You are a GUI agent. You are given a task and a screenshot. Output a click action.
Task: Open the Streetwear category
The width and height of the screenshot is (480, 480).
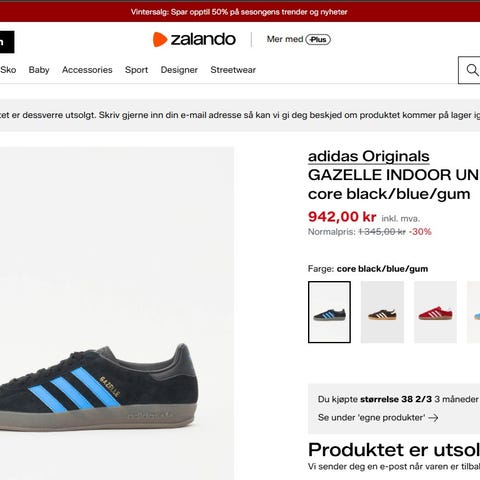pos(233,70)
